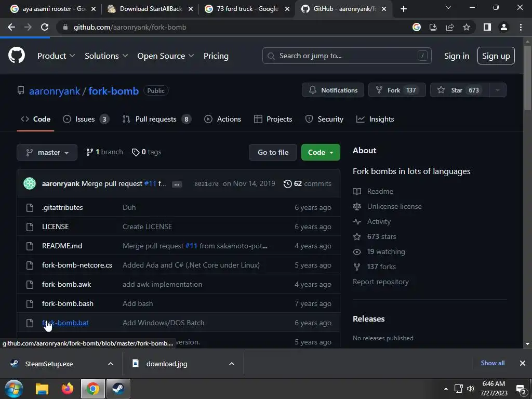The width and height of the screenshot is (532, 399).
Task: Open download.jpg options arrow
Action: click(231, 364)
